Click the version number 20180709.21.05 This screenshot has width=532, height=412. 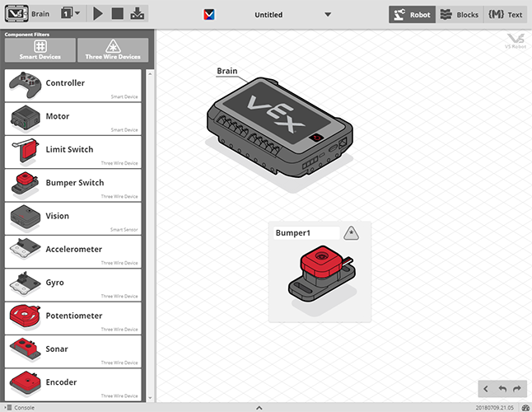(494, 408)
